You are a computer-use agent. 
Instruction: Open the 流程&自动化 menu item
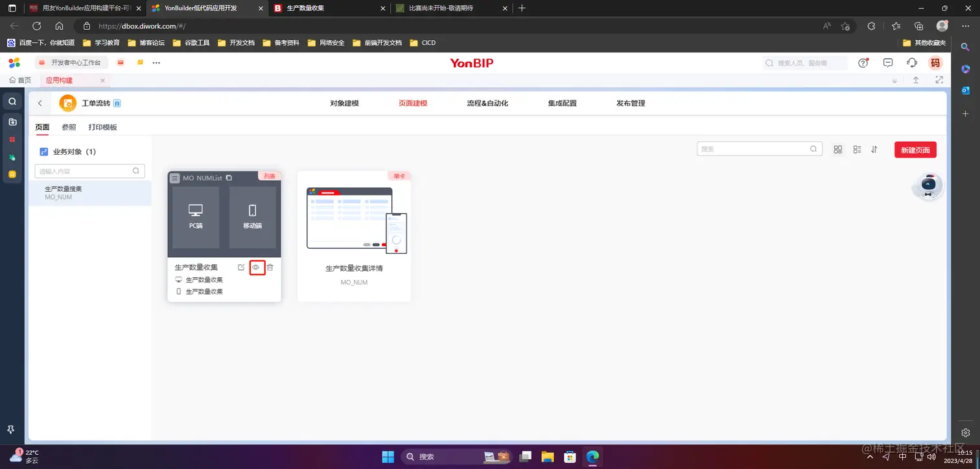pyautogui.click(x=487, y=102)
